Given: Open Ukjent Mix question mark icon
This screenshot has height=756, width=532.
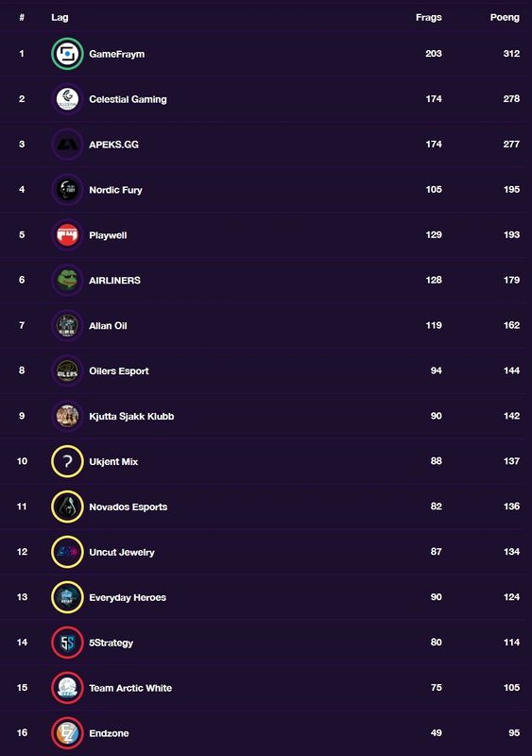Looking at the screenshot, I should point(67,461).
